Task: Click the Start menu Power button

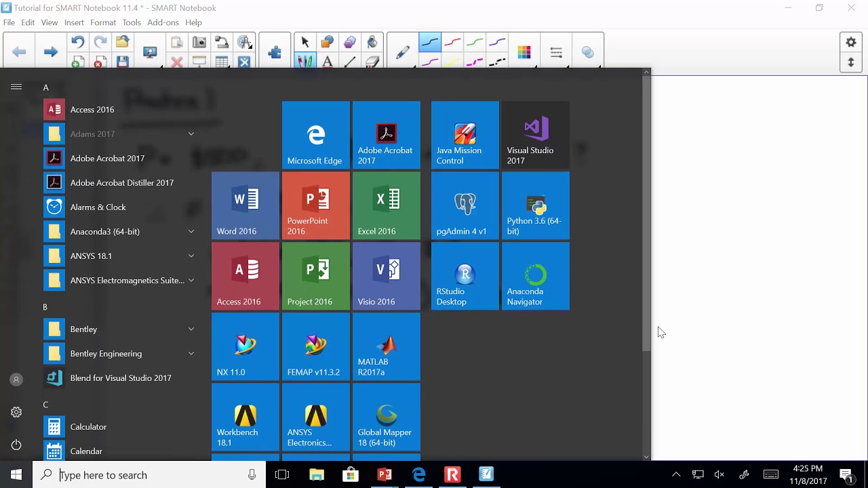Action: point(16,445)
